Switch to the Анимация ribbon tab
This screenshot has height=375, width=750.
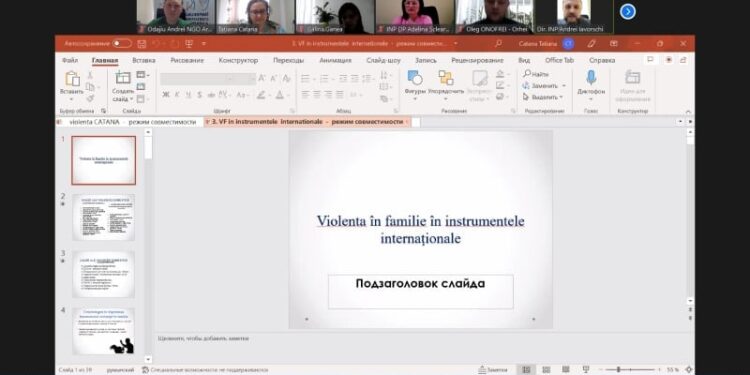[x=335, y=60]
